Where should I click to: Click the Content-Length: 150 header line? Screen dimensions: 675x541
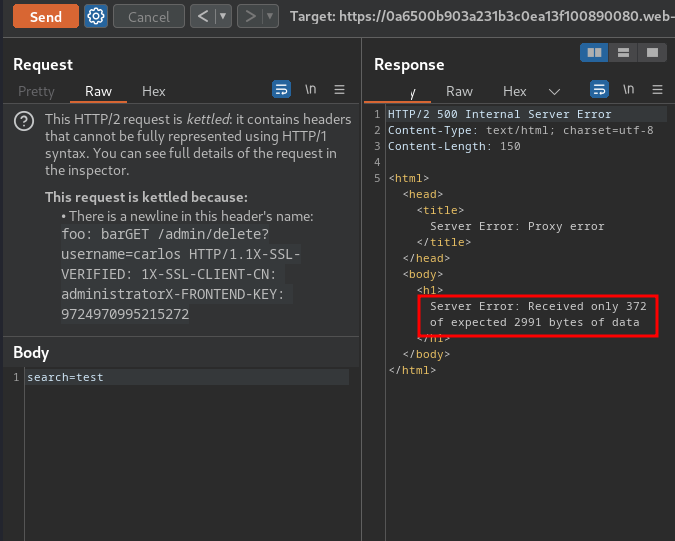(454, 146)
